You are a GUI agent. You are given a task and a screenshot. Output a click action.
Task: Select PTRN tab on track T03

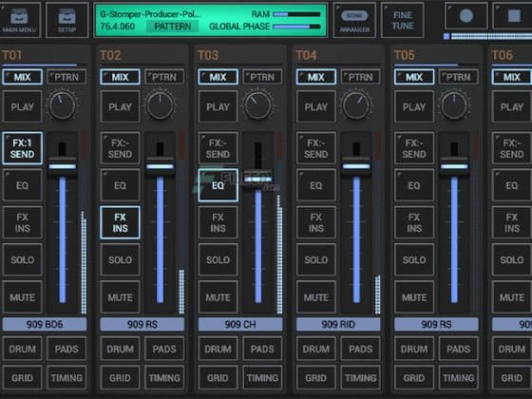[262, 77]
